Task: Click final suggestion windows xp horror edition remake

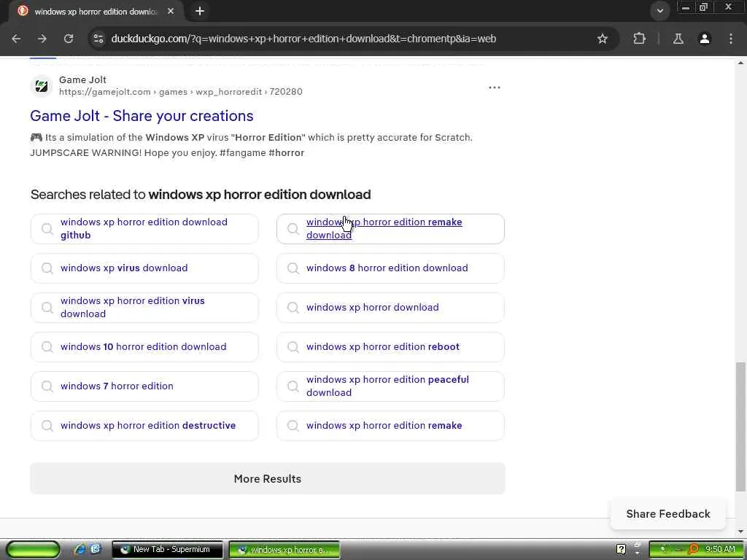Action: tap(390, 426)
